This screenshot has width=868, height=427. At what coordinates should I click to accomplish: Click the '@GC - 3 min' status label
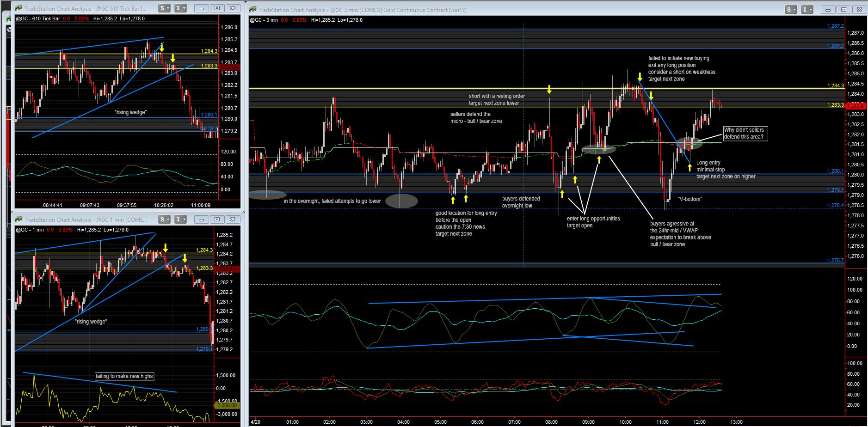pyautogui.click(x=264, y=20)
